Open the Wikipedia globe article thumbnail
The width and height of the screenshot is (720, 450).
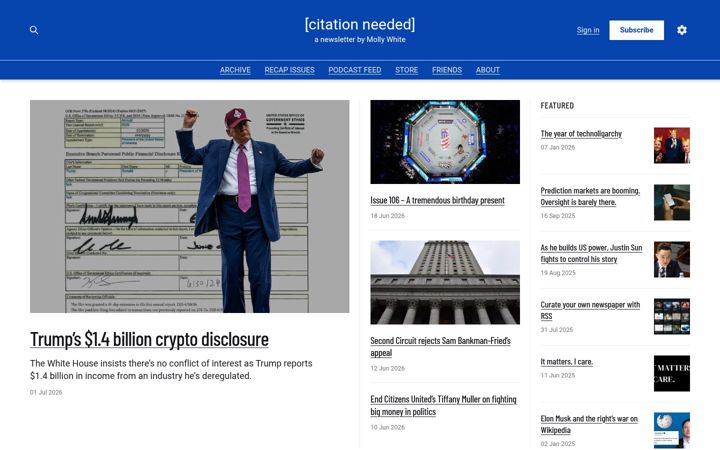coord(672,430)
